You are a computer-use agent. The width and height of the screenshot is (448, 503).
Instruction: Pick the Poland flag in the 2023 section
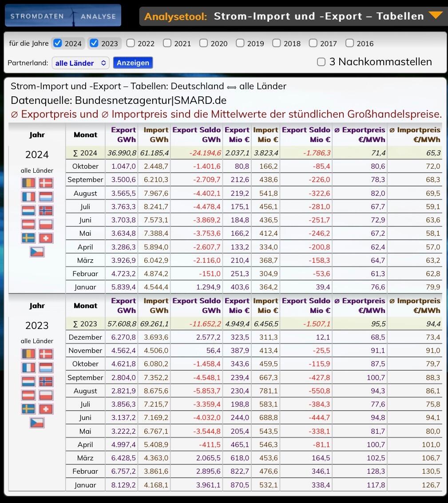pos(46,395)
